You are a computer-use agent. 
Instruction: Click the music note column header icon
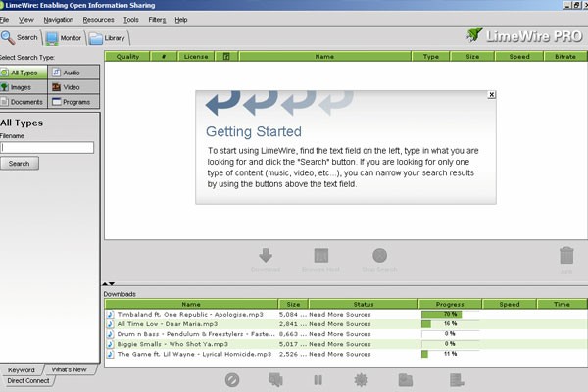point(226,57)
